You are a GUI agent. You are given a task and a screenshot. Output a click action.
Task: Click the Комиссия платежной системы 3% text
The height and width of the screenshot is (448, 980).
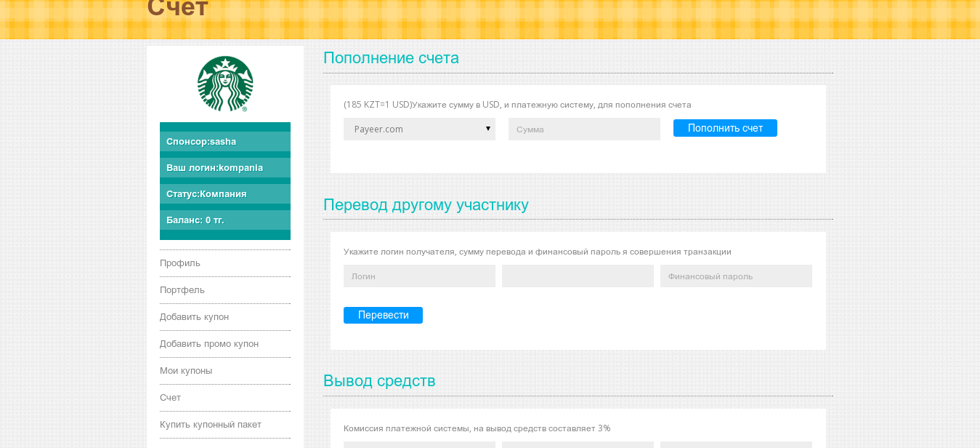(477, 428)
